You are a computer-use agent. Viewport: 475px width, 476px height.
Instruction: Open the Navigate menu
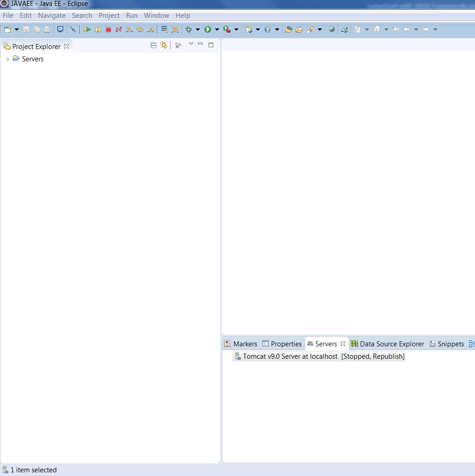pos(52,16)
